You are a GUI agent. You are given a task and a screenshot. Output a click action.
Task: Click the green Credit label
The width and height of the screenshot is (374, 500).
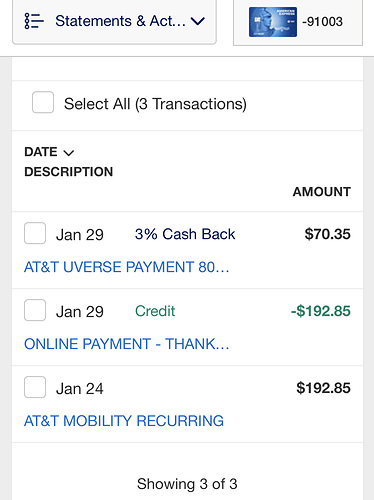(155, 311)
